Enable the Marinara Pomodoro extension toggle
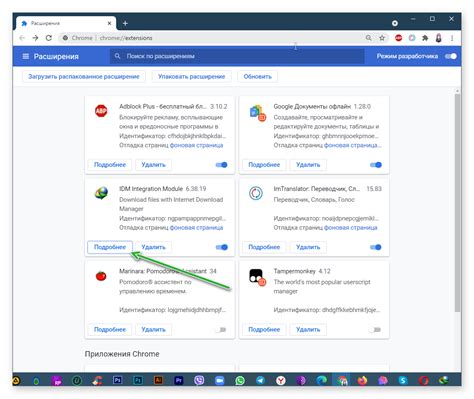Image resolution: width=474 pixels, height=399 pixels. 221,329
